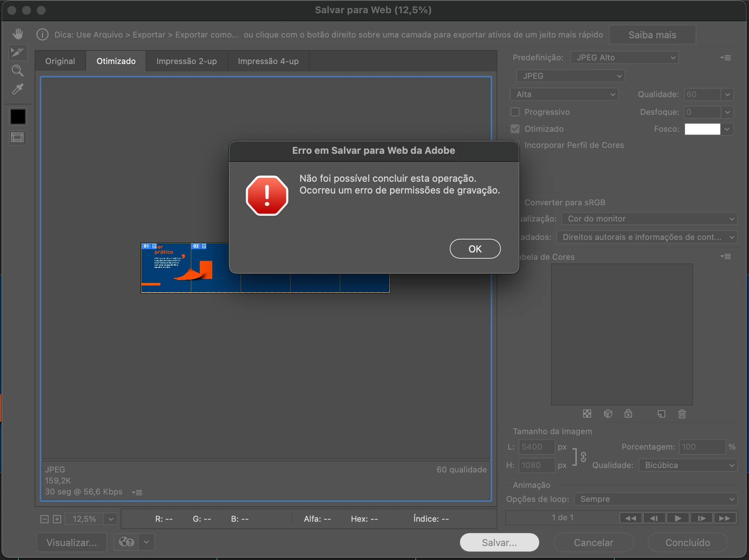Viewport: 749px width, 560px height.
Task: Select the Eyedropper tool
Action: (x=18, y=89)
